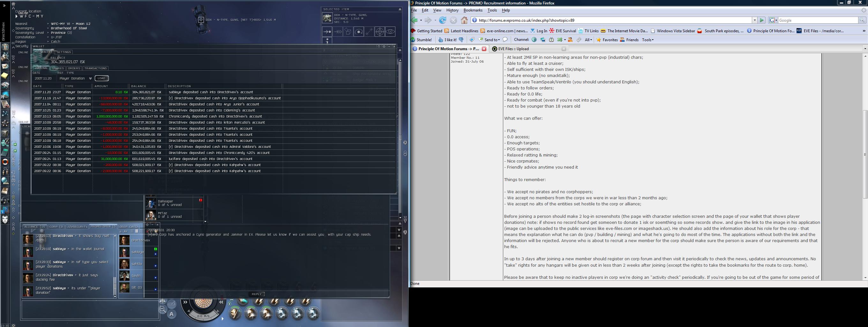Click the chat message input box

[x=90, y=309]
